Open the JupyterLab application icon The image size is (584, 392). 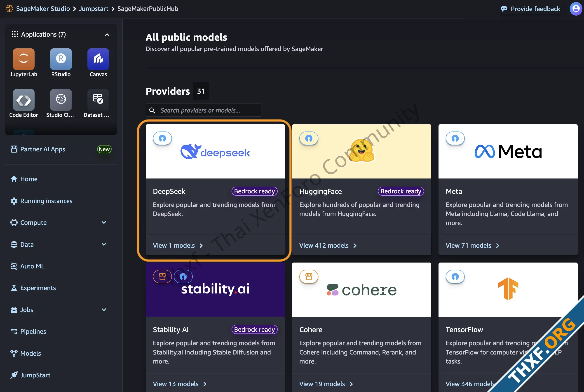click(23, 59)
